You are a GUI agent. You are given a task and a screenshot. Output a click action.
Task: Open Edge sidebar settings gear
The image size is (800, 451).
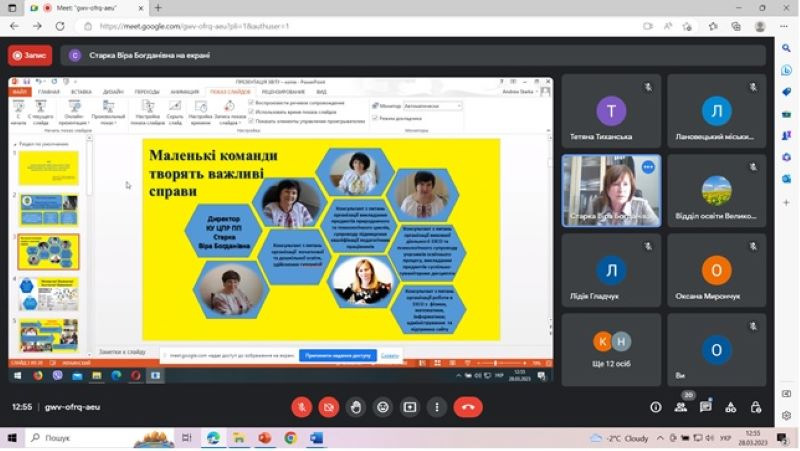(x=786, y=416)
